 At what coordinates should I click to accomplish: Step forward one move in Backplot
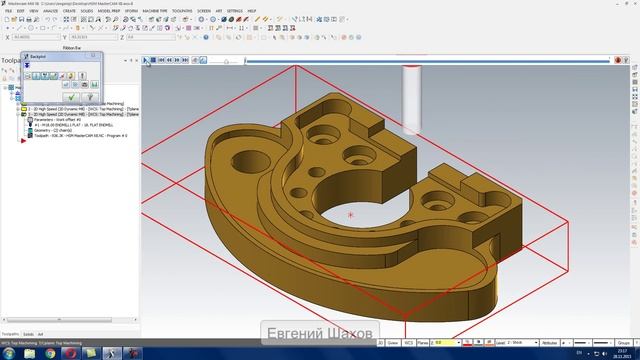[x=177, y=60]
